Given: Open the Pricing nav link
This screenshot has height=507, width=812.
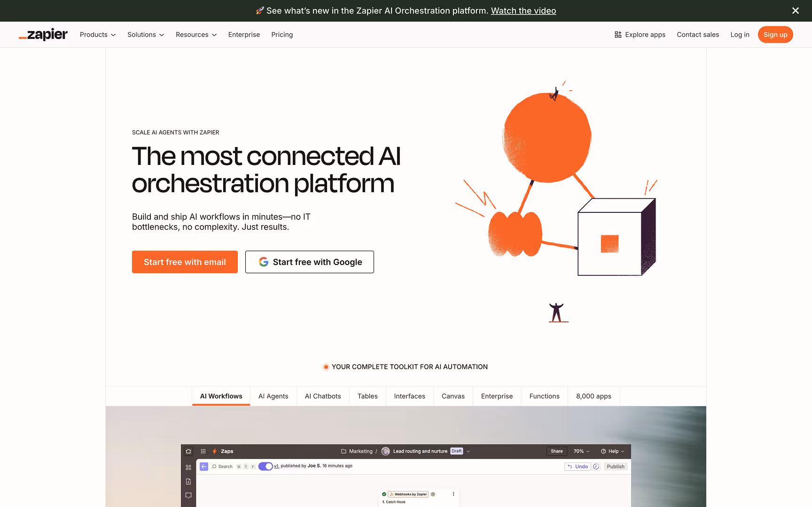Looking at the screenshot, I should tap(282, 35).
